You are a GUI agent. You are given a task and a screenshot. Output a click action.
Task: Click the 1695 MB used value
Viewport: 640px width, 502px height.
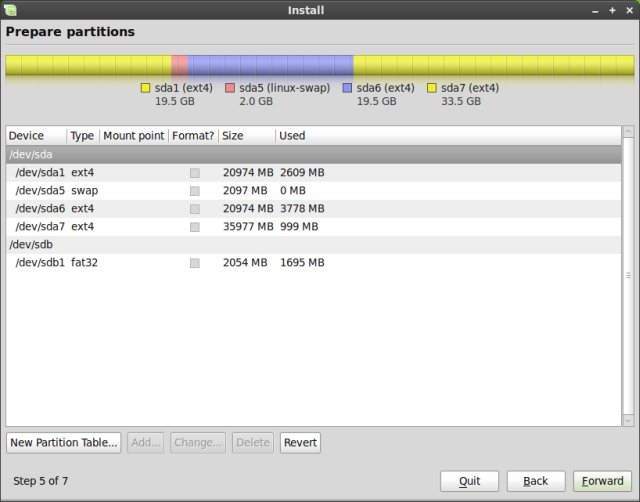[302, 262]
